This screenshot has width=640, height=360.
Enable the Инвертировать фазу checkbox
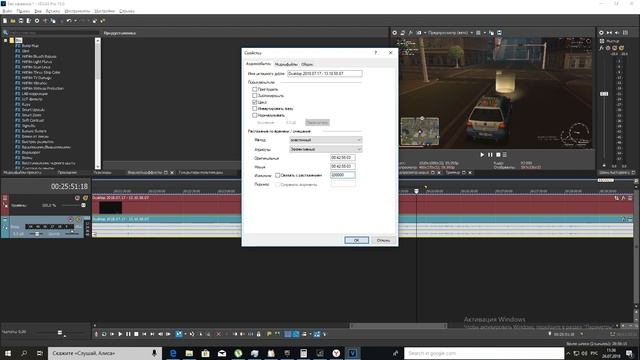pos(255,109)
